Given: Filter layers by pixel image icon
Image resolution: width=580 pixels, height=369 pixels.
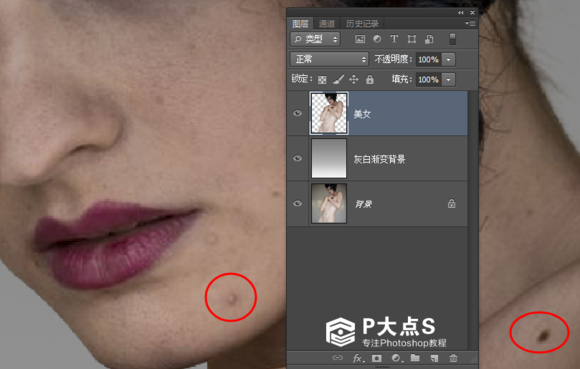Looking at the screenshot, I should tap(360, 39).
